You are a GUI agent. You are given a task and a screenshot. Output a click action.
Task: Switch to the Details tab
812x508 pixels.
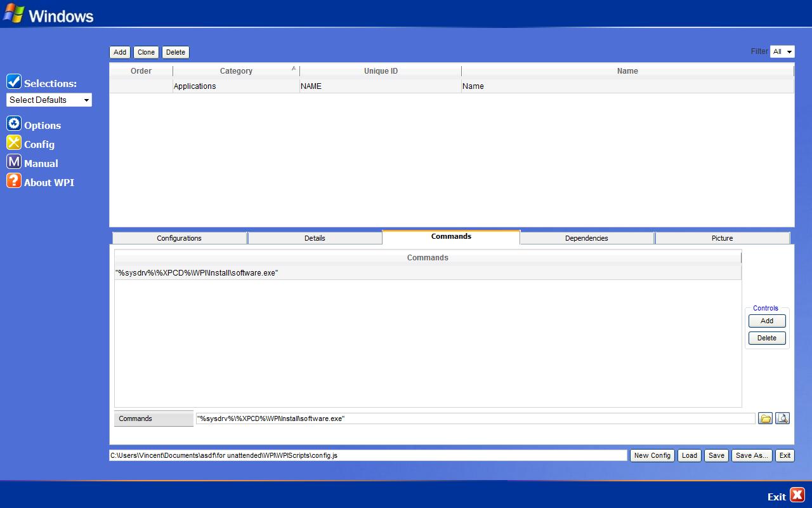coord(315,238)
